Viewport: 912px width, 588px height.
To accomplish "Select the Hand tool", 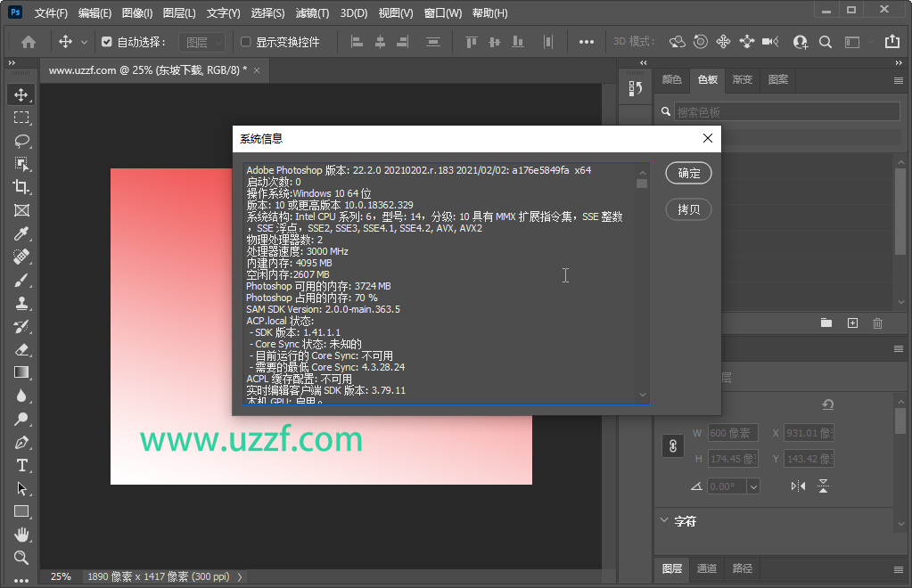I will pyautogui.click(x=21, y=535).
